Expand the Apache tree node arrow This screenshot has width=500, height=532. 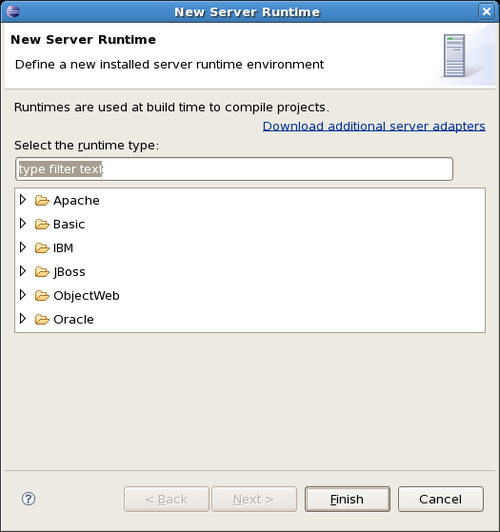(x=23, y=200)
